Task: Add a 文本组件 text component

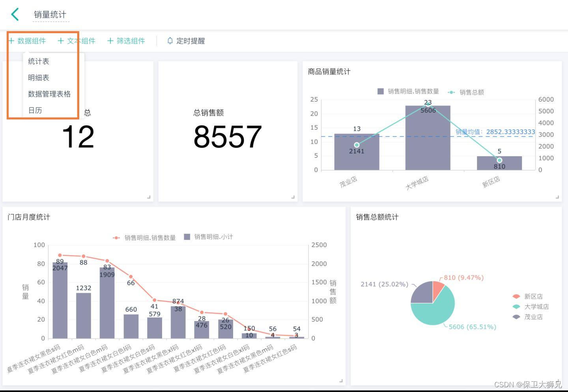Action: point(77,41)
